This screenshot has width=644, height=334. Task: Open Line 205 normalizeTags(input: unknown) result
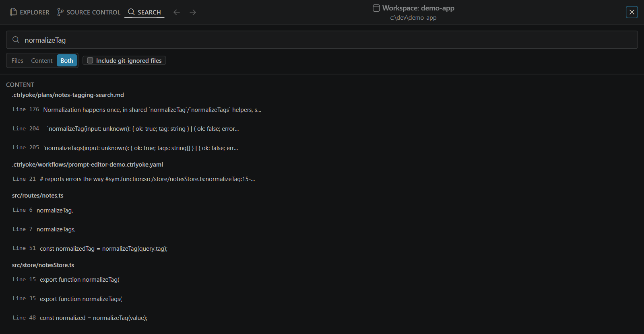tap(125, 148)
